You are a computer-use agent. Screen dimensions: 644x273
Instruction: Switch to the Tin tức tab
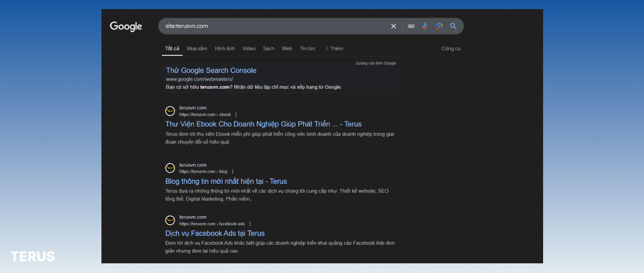tap(308, 48)
